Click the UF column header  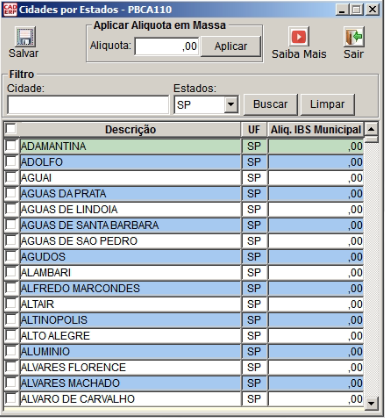(x=254, y=129)
